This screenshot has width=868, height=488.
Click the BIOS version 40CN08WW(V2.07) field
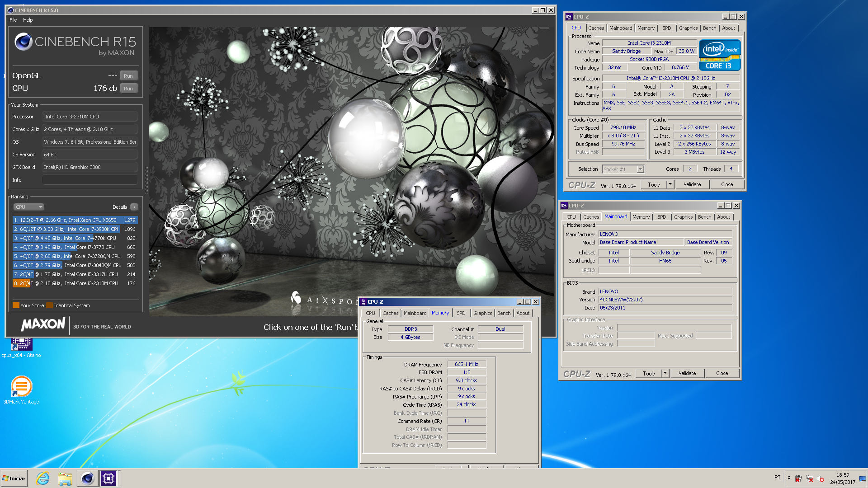(x=665, y=300)
